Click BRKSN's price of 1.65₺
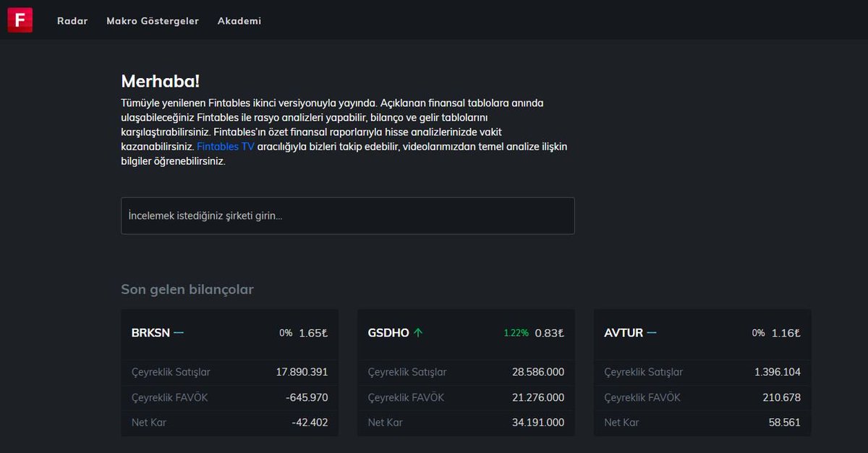The image size is (868, 453). [x=312, y=333]
